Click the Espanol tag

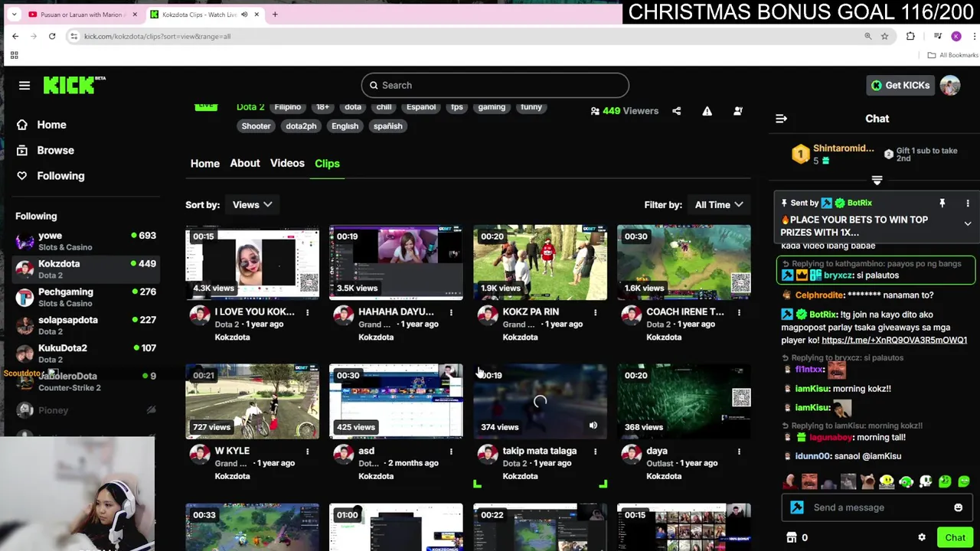point(421,107)
